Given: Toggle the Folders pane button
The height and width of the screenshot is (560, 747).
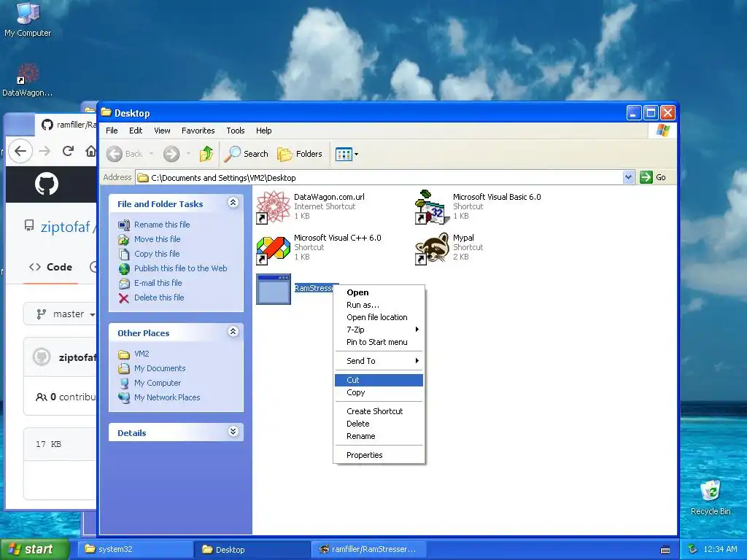Looking at the screenshot, I should point(300,154).
